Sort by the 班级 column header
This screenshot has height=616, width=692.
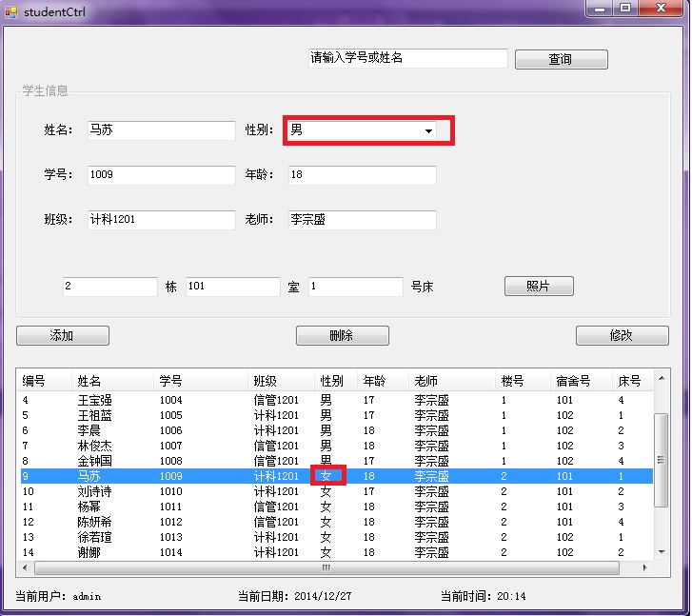(281, 381)
